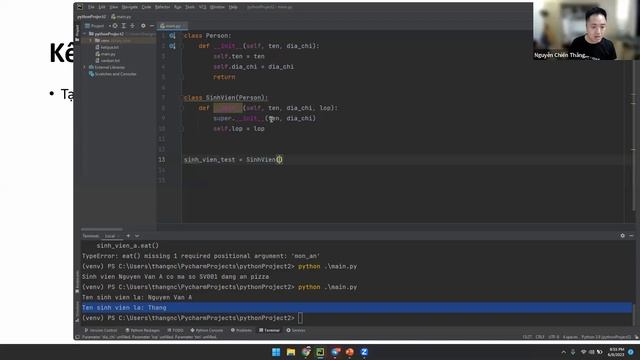Open the Window menu

pyautogui.click(x=217, y=7)
